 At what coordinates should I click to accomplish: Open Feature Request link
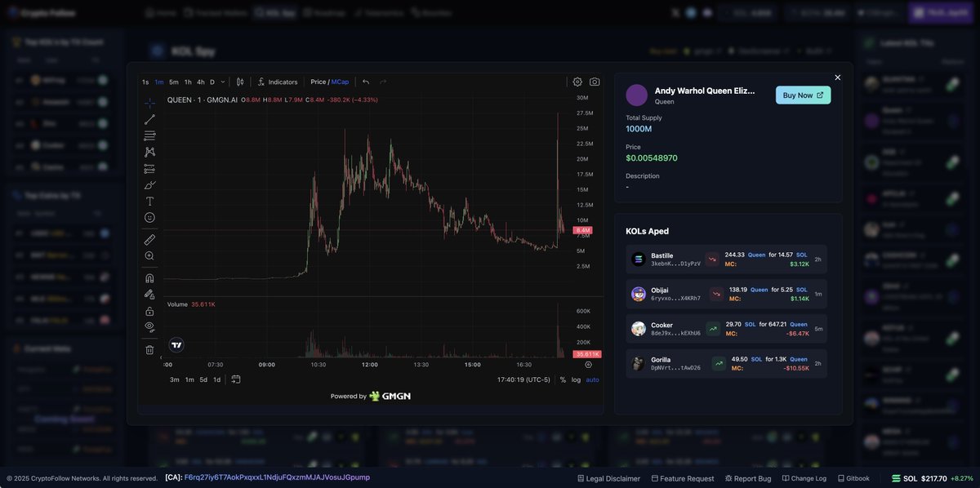click(682, 478)
